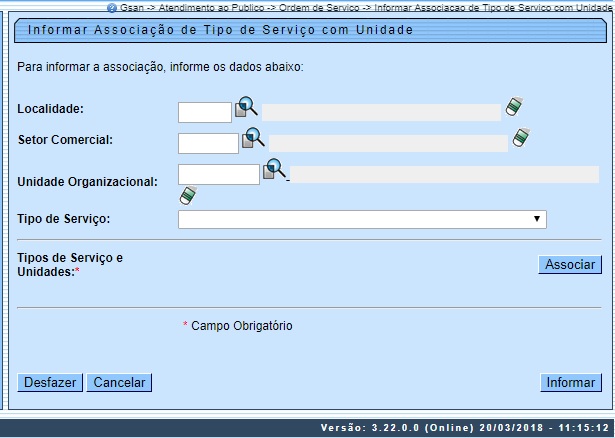The image size is (615, 438).
Task: Click the Localidade code input field
Action: (205, 112)
